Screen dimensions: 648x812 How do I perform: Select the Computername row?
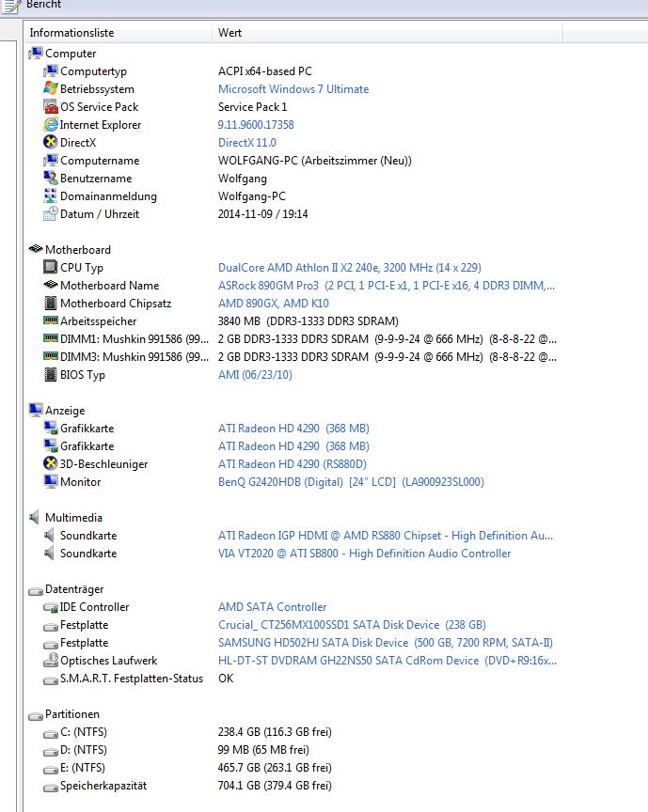click(292, 161)
